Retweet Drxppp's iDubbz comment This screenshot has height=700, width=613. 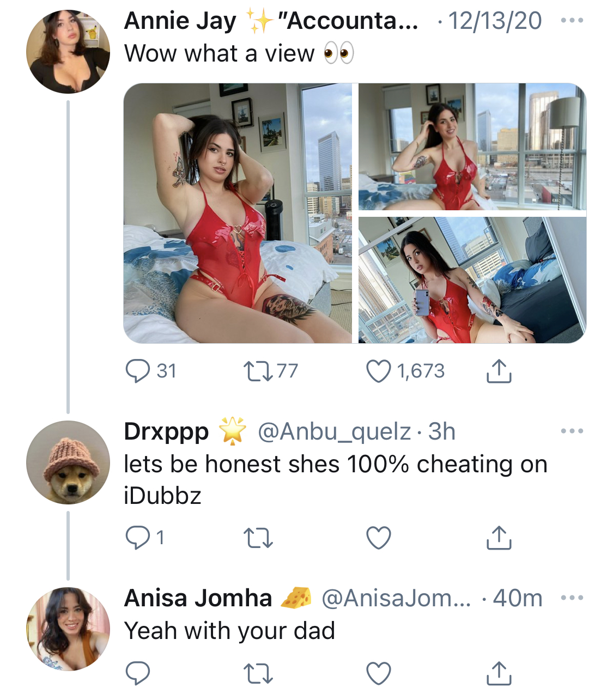(258, 538)
